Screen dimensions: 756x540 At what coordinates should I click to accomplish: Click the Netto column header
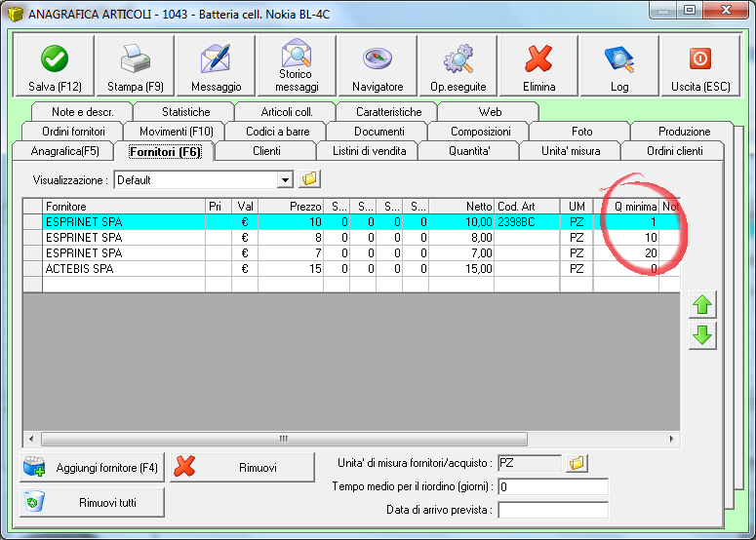[x=461, y=207]
